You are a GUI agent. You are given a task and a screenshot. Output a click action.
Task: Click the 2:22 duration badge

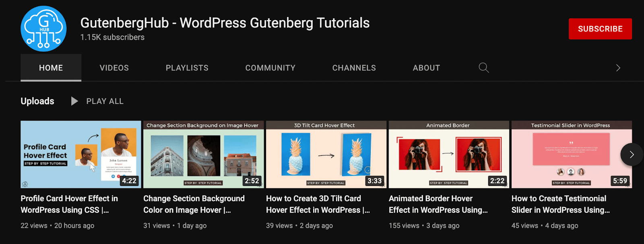click(497, 181)
